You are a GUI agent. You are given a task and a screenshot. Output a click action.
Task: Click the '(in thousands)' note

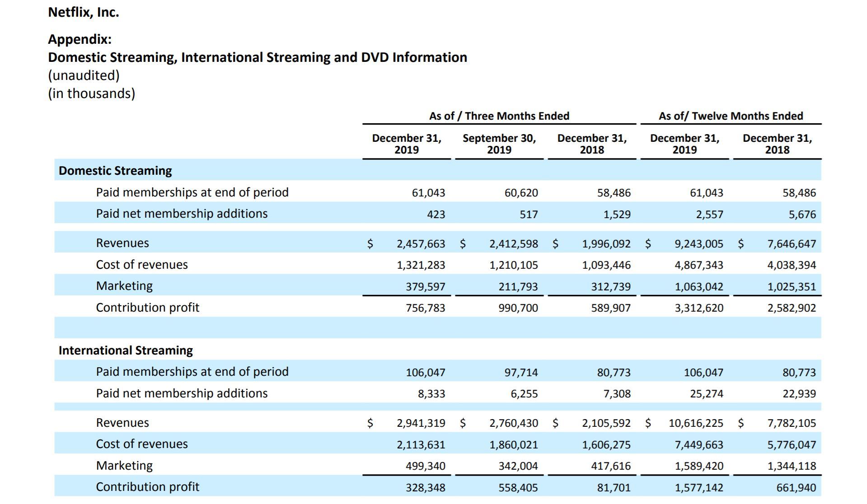pos(92,93)
